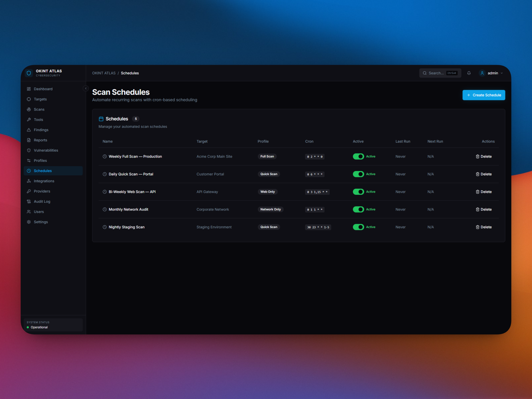
Task: Click the Tools wrench icon
Action: coord(29,119)
